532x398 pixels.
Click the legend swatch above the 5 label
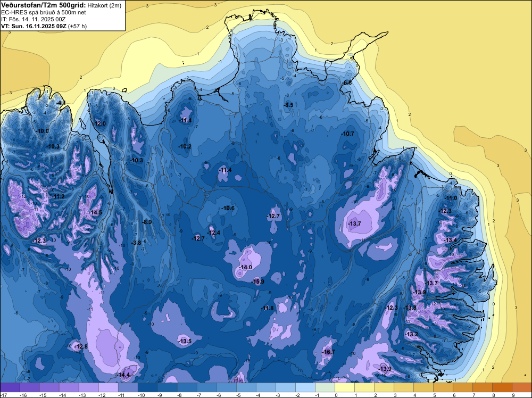click(x=443, y=387)
